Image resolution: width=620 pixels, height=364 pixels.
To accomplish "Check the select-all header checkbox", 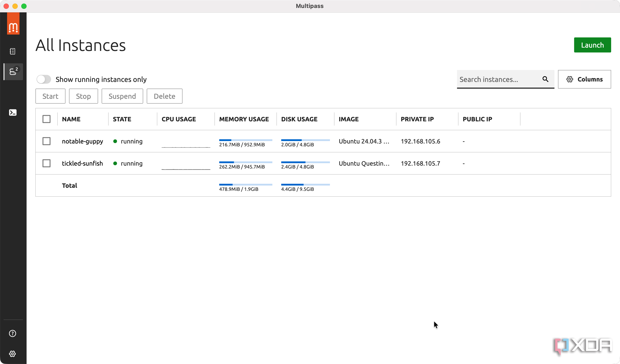I will [x=46, y=119].
